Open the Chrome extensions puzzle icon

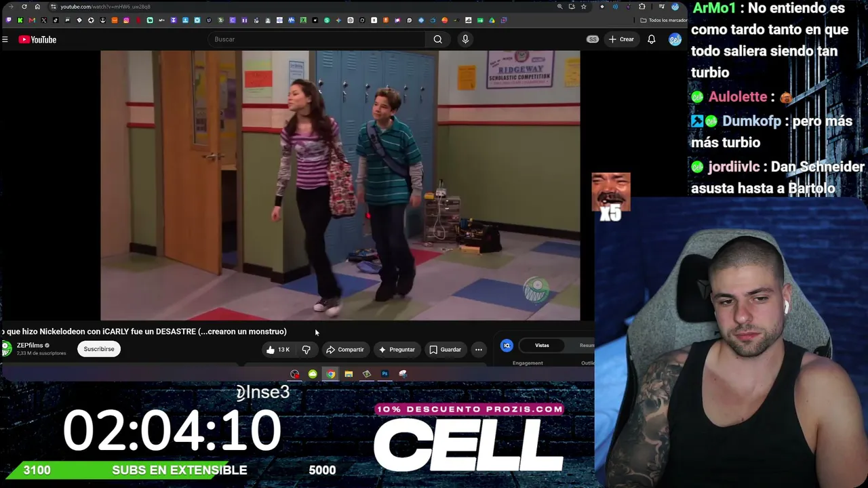642,7
